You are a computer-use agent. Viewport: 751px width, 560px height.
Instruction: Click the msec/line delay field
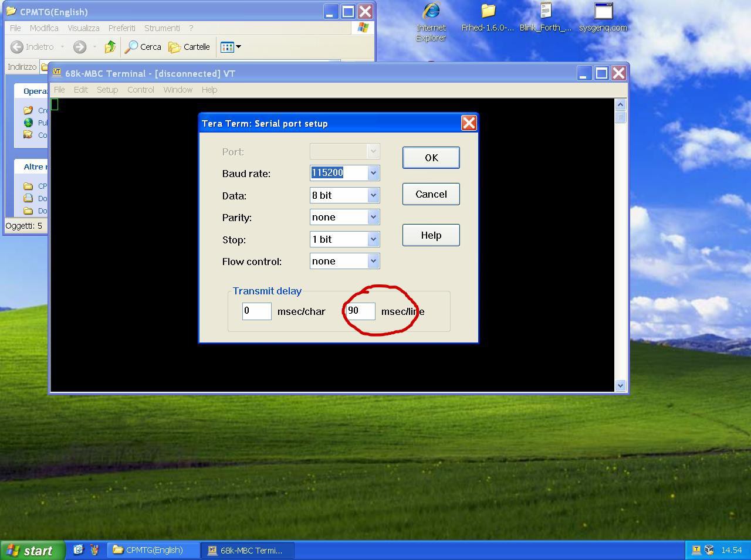360,311
